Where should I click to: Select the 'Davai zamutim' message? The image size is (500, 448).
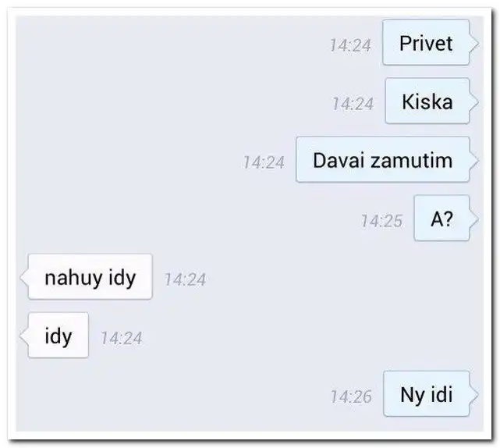point(383,159)
